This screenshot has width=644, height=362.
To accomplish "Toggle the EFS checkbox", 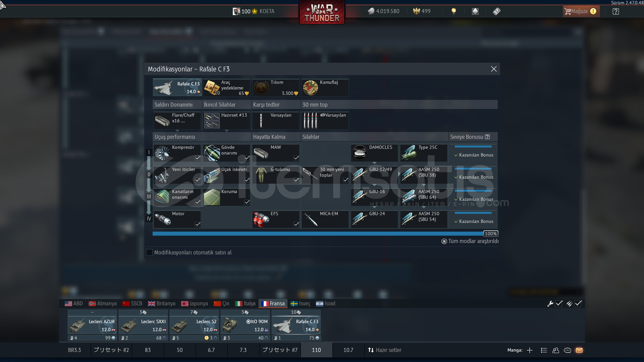I will (x=296, y=224).
